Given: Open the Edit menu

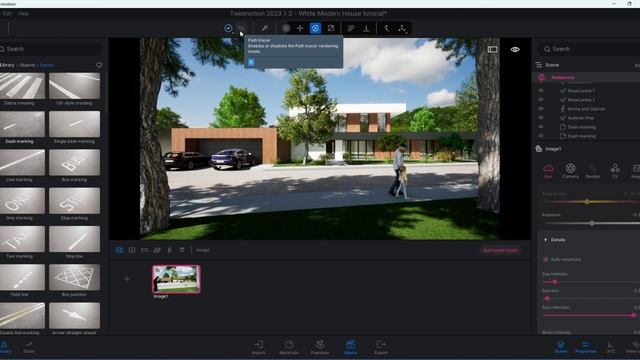Looking at the screenshot, I should (7, 13).
